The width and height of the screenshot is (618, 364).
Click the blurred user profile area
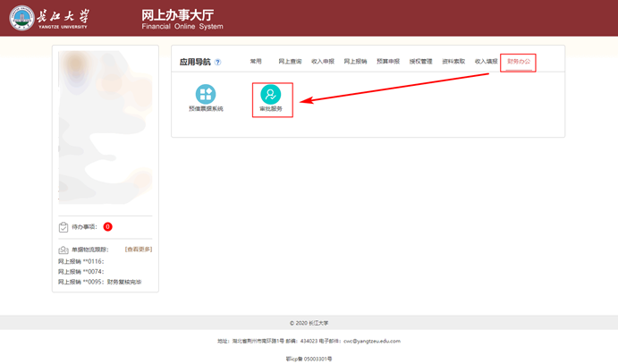click(x=105, y=130)
